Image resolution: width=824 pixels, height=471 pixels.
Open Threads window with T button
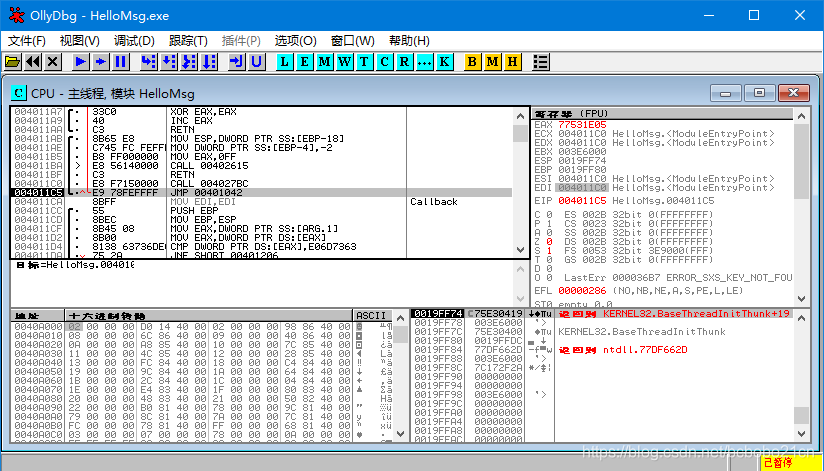[x=364, y=62]
